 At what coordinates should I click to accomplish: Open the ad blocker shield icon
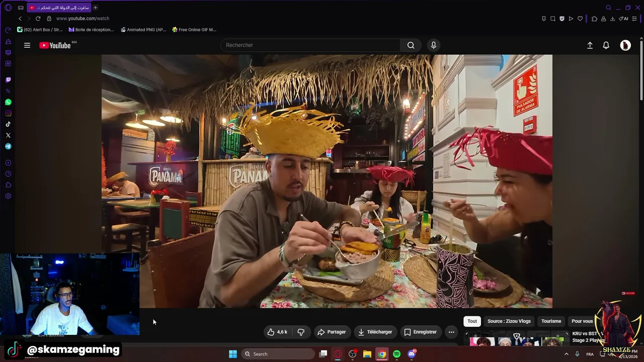coord(562,19)
